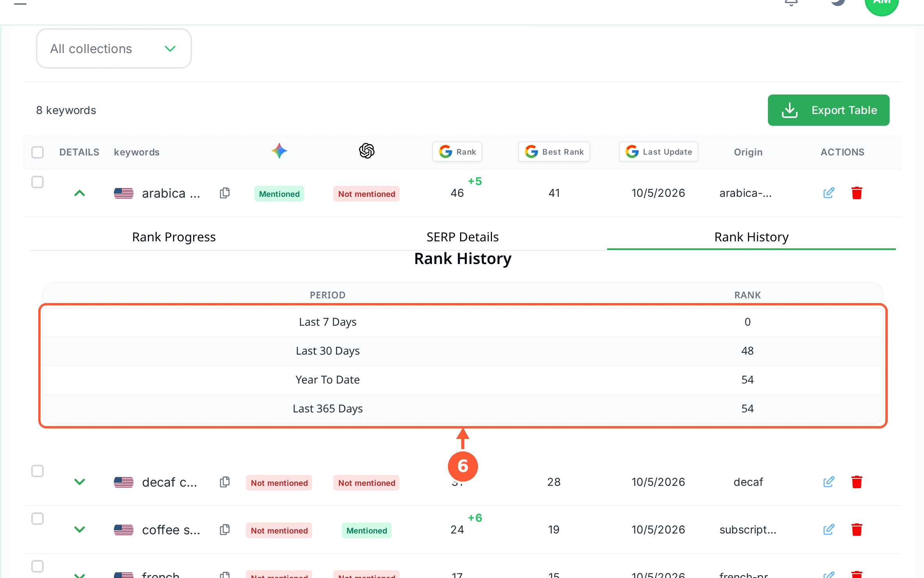Image resolution: width=924 pixels, height=578 pixels.
Task: Click the ChatGPT column header icon
Action: (x=367, y=151)
